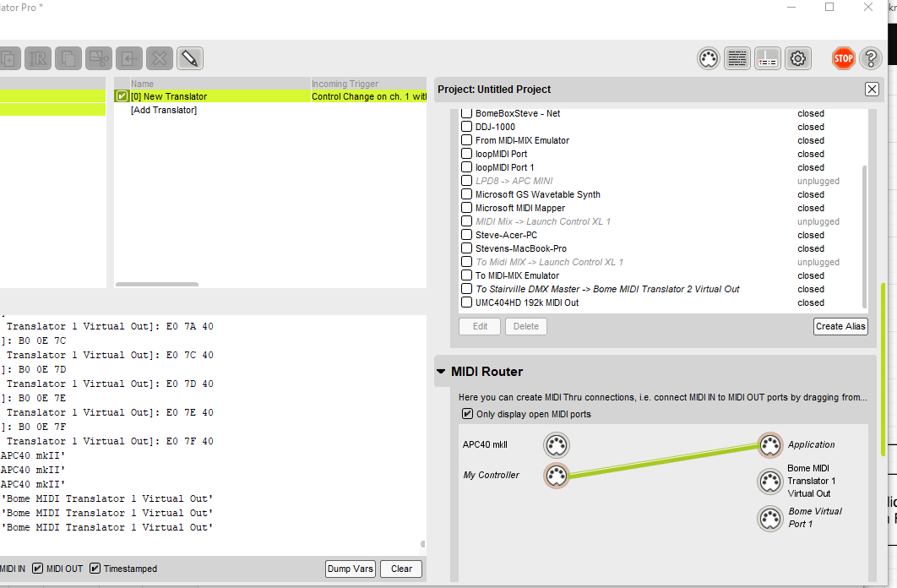The image size is (897, 588).
Task: Check the From MIDI-MIX Emulator port
Action: coord(467,140)
